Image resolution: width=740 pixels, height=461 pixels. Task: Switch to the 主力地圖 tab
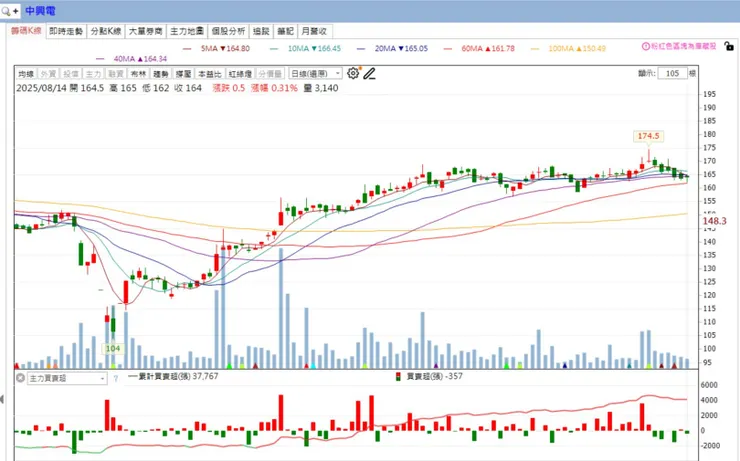(187, 31)
